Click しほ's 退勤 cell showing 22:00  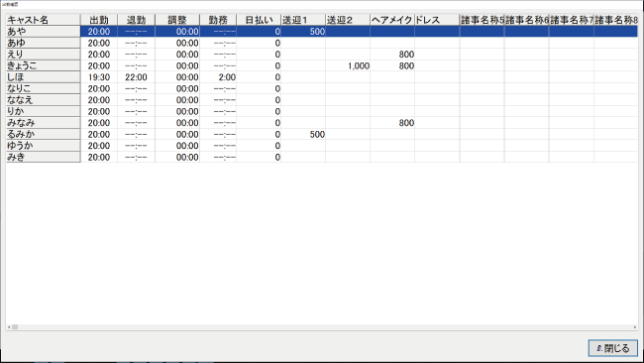137,77
